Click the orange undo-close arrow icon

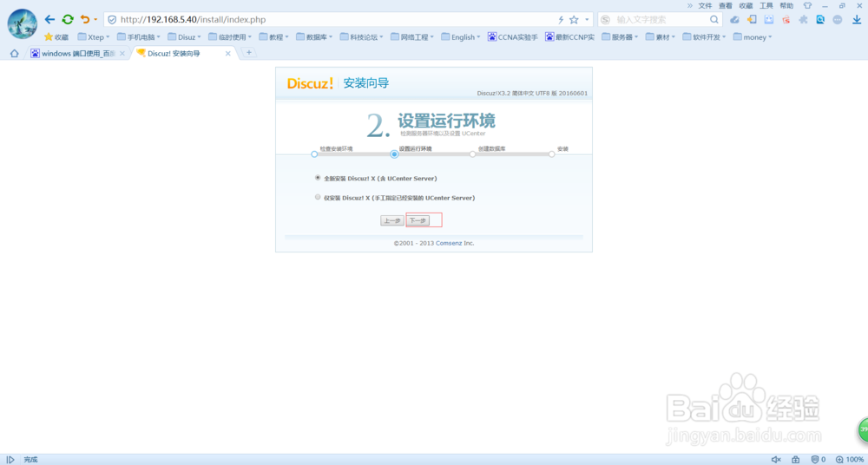[85, 19]
